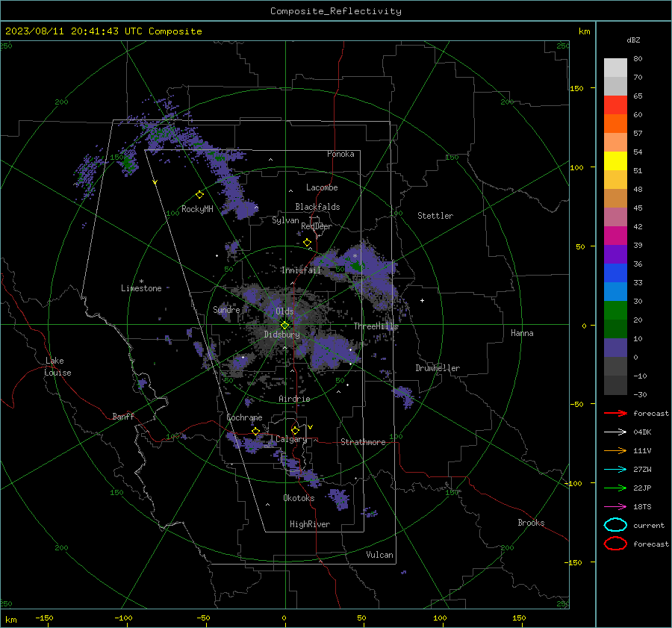Click the echo cluster southeast of Drumheller
Image resolution: width=672 pixels, height=628 pixels.
tap(404, 396)
